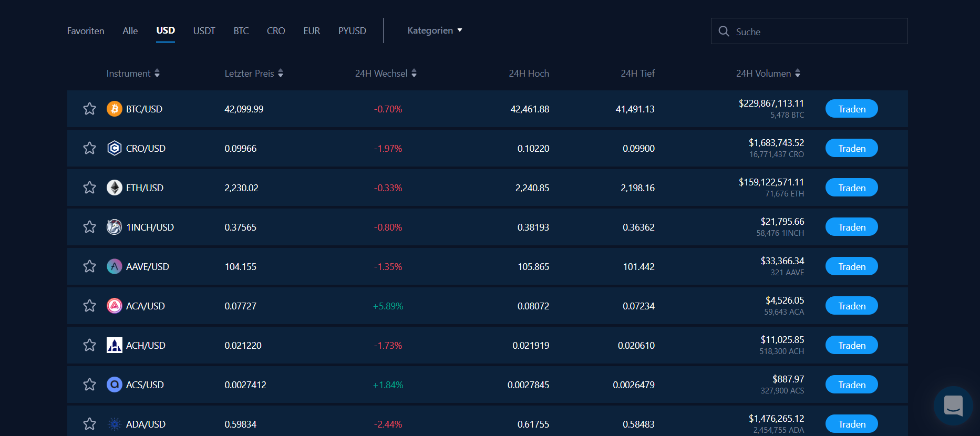Add ACA/USD to favorites
980x436 pixels.
pyautogui.click(x=89, y=306)
